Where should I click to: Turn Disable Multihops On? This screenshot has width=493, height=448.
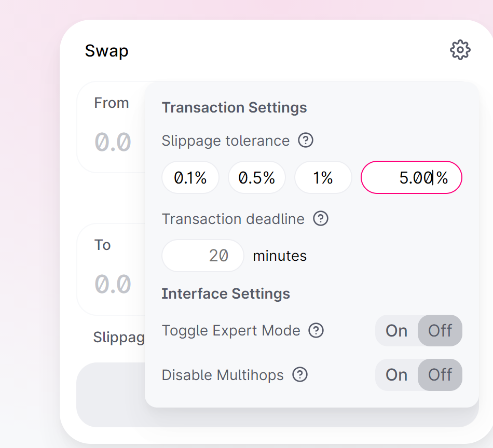pos(396,375)
